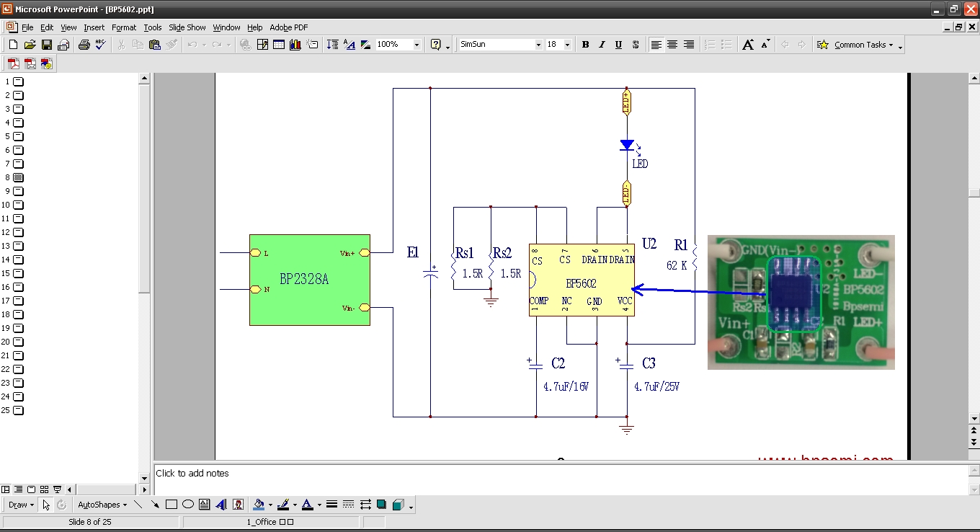
Task: Run the spelling check tool
Action: 100,45
